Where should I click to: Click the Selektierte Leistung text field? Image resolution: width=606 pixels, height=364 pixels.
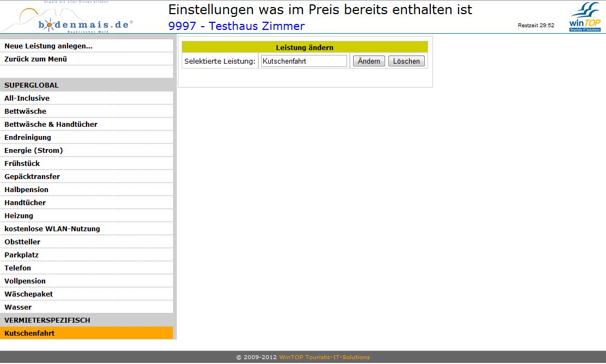(x=304, y=61)
